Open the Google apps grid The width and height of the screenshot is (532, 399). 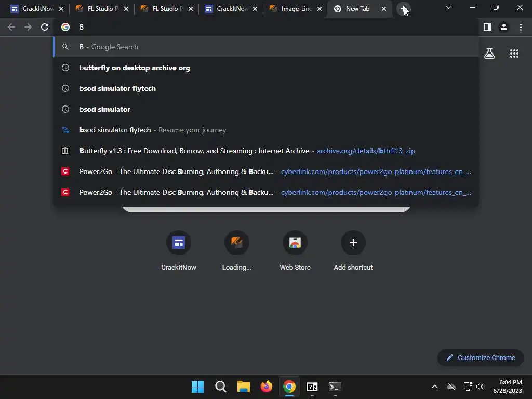tap(514, 54)
